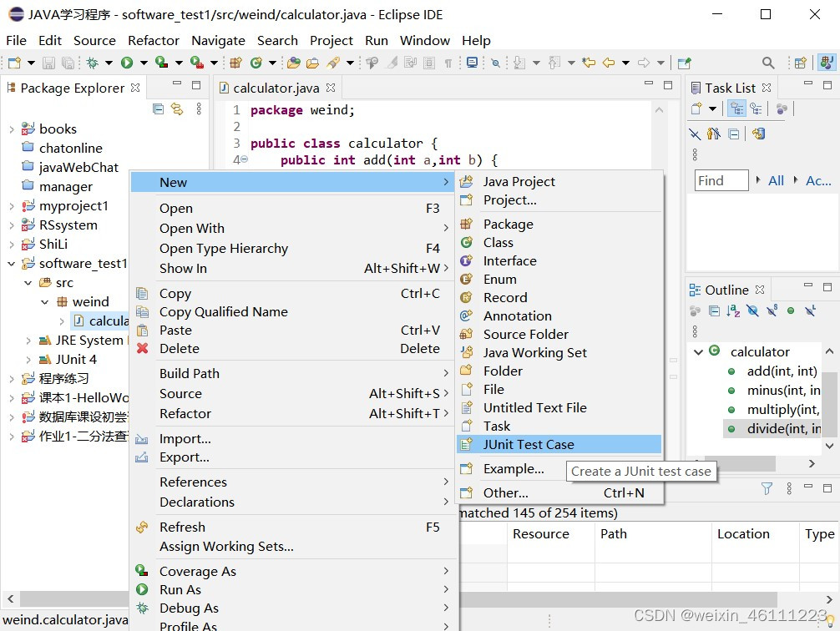Open the Back history dropdown arrow

(x=625, y=63)
